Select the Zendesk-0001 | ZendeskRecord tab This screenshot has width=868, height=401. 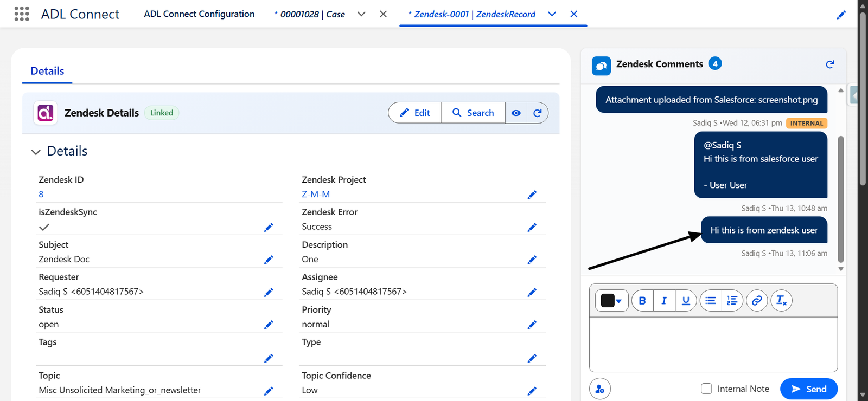pyautogui.click(x=471, y=14)
